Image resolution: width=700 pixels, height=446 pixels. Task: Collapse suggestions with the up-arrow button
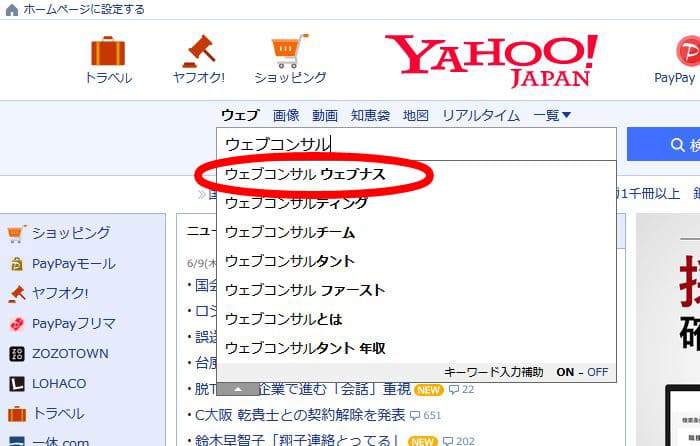[238, 389]
